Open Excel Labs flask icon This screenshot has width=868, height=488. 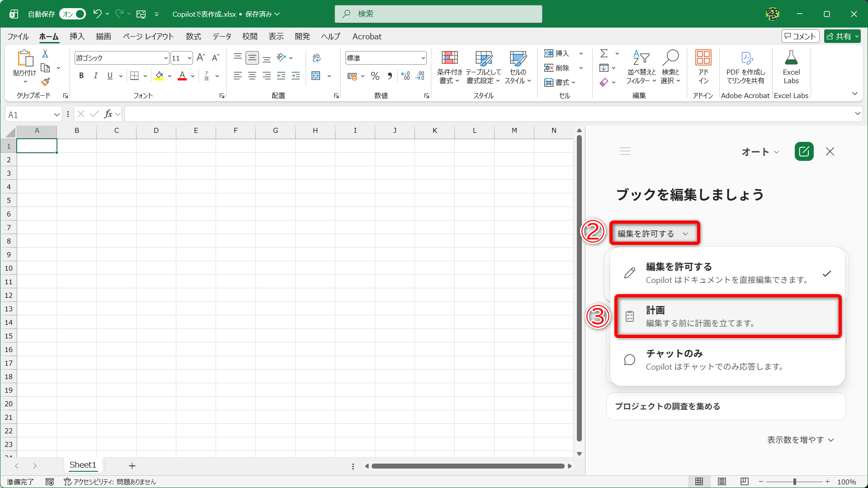pyautogui.click(x=791, y=58)
